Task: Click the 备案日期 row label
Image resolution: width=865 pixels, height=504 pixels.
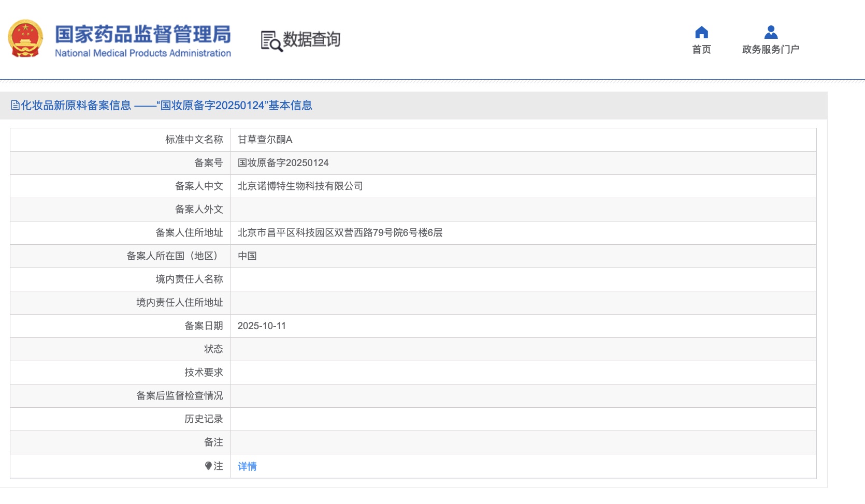Action: tap(204, 326)
